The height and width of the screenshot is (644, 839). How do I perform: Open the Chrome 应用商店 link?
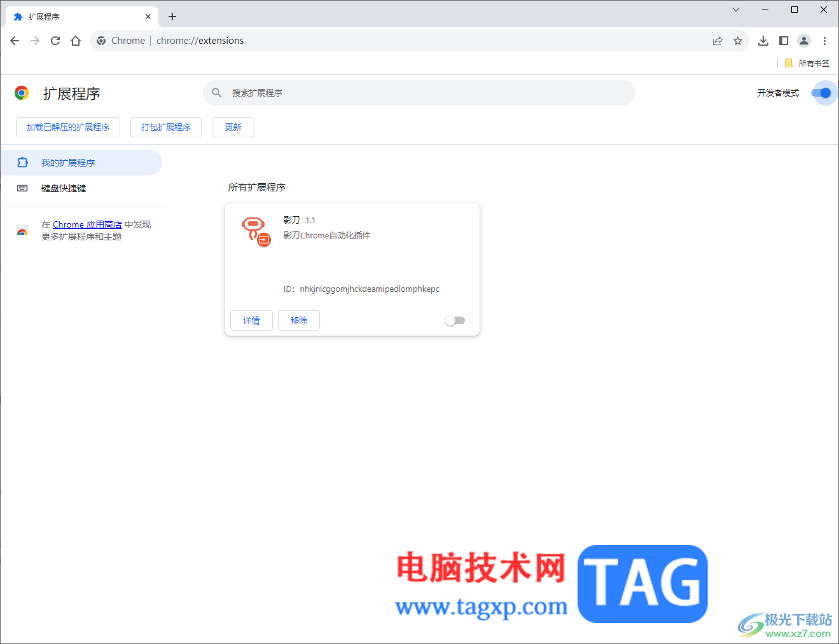click(x=87, y=224)
